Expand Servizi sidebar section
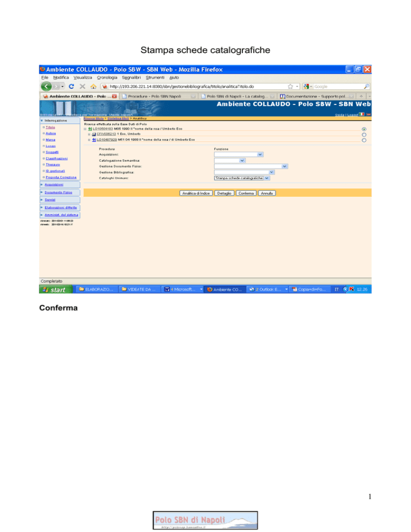The width and height of the screenshot is (411, 532). click(x=42, y=200)
